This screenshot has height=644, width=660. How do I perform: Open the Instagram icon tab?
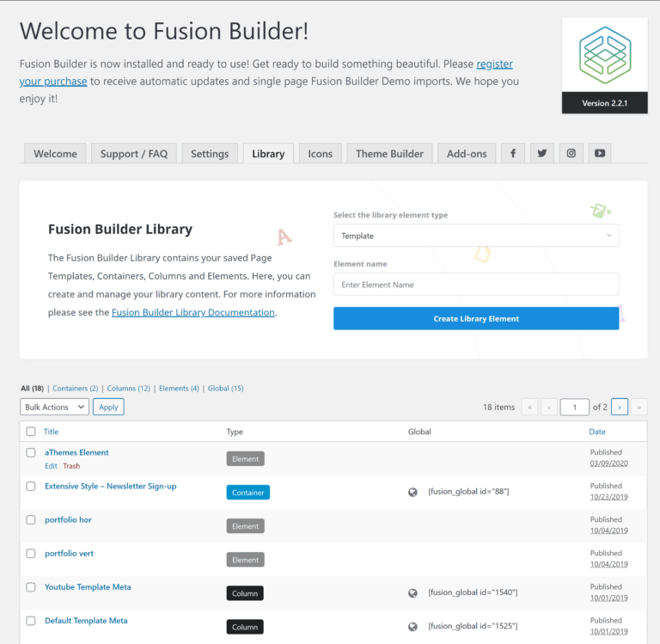pyautogui.click(x=571, y=153)
